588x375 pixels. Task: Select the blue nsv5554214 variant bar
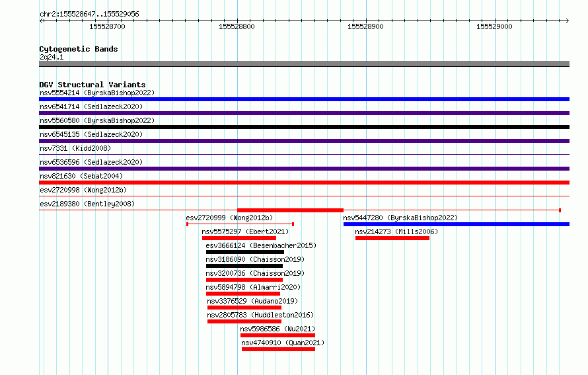pos(304,99)
